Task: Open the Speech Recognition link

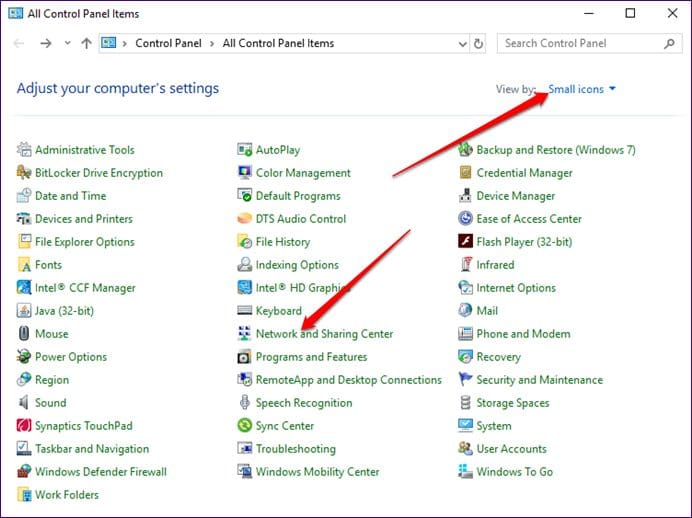Action: pyautogui.click(x=304, y=402)
